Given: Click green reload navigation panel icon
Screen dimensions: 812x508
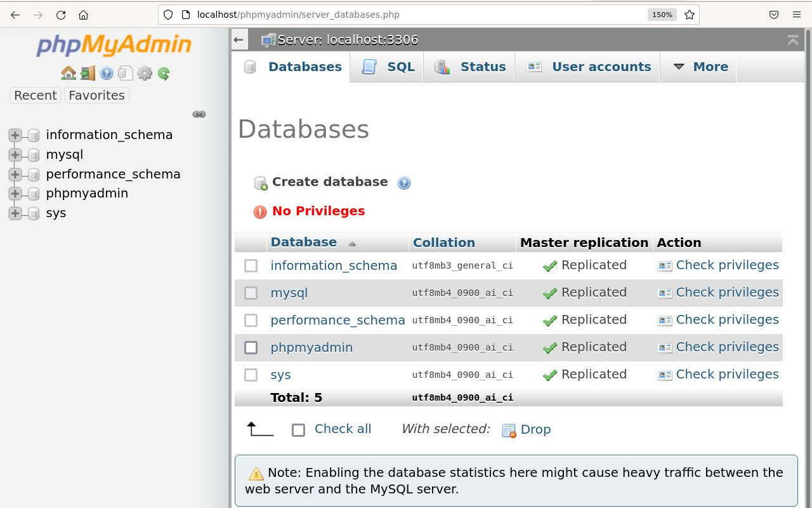Looking at the screenshot, I should 164,73.
